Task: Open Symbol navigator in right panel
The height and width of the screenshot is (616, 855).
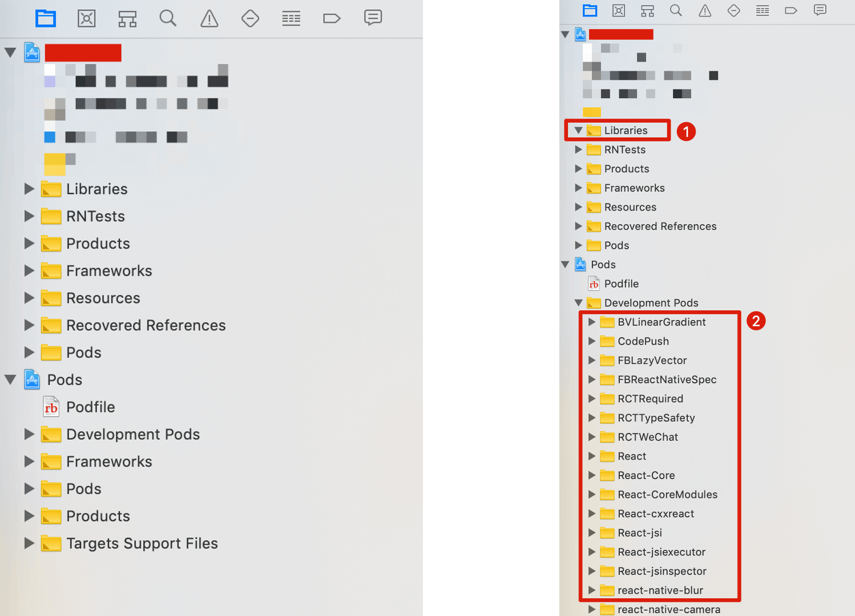Action: [x=647, y=11]
